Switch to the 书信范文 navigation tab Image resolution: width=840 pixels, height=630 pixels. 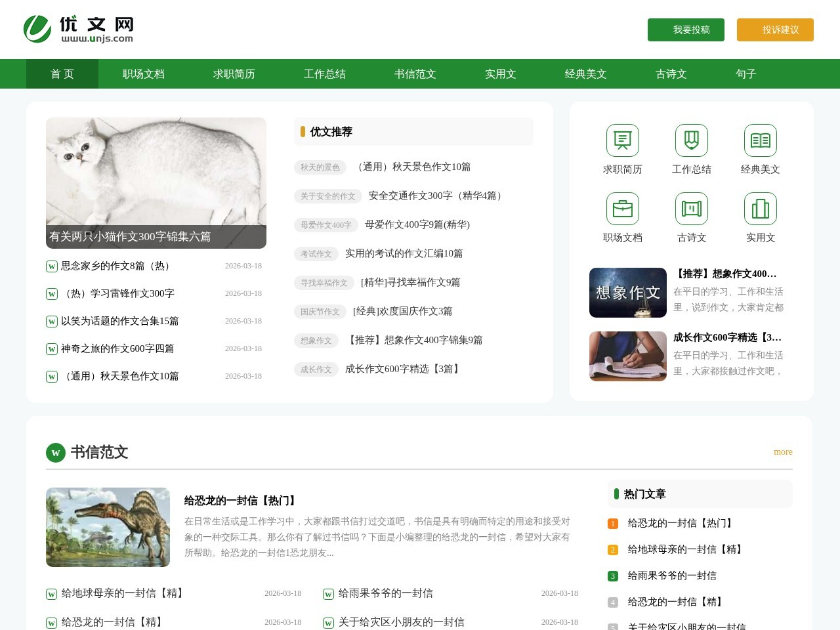coord(414,73)
